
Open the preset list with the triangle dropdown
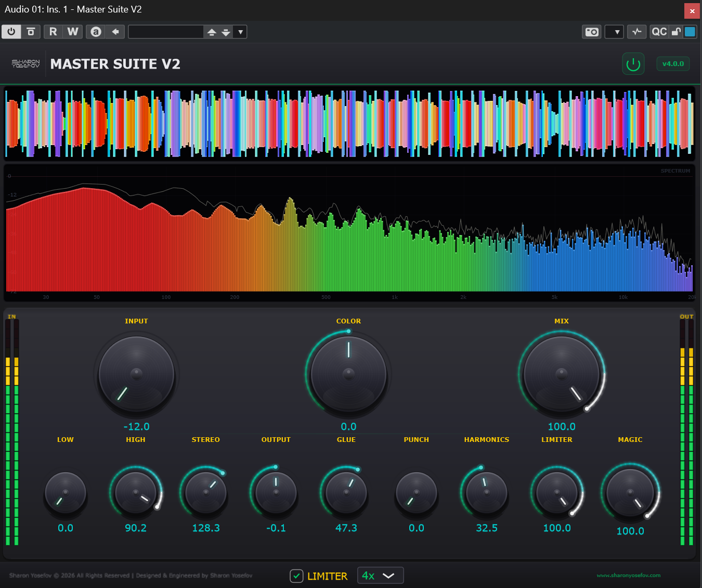[240, 32]
